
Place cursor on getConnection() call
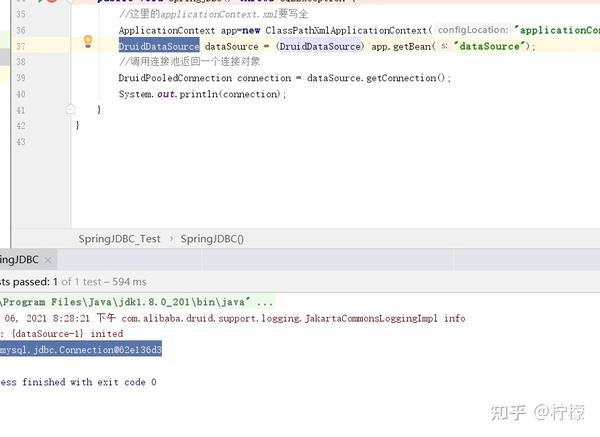click(406, 78)
